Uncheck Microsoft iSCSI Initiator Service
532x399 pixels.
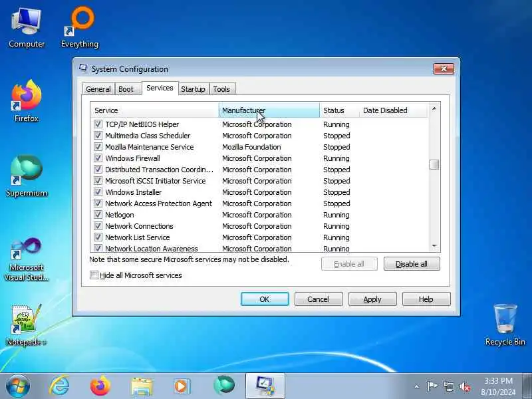coord(98,180)
